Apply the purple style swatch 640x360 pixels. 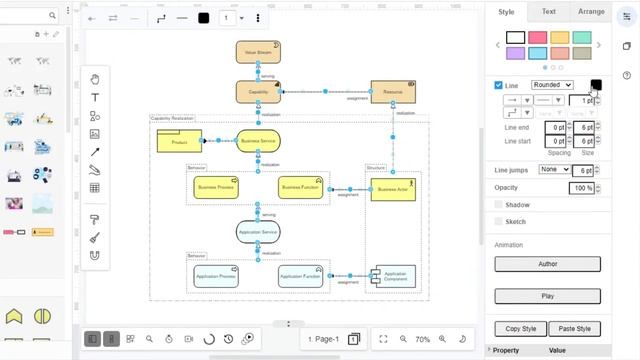[516, 53]
